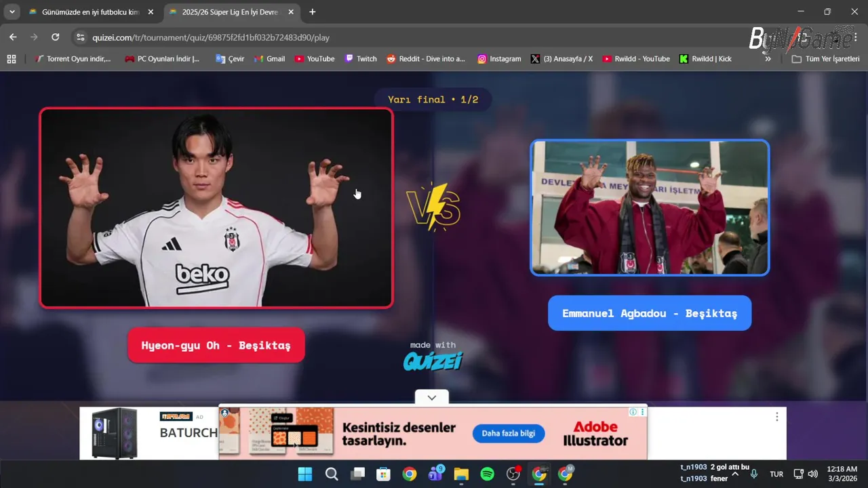This screenshot has height=488, width=868.
Task: Close the 2025/26 Süper Lig tab
Action: point(290,12)
